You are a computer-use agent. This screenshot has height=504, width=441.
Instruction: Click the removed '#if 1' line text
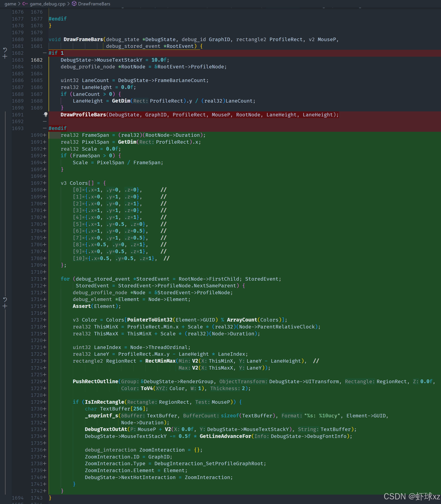click(x=56, y=53)
